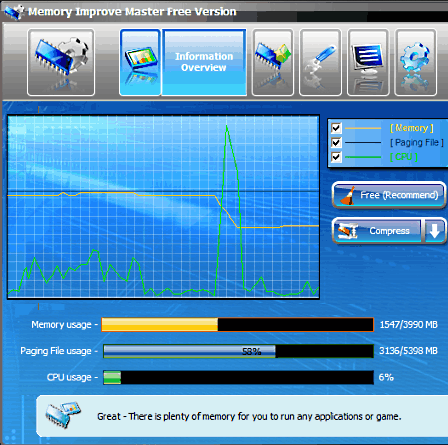Toggle the CPU graph line checkbox
448x445 pixels.
point(336,157)
